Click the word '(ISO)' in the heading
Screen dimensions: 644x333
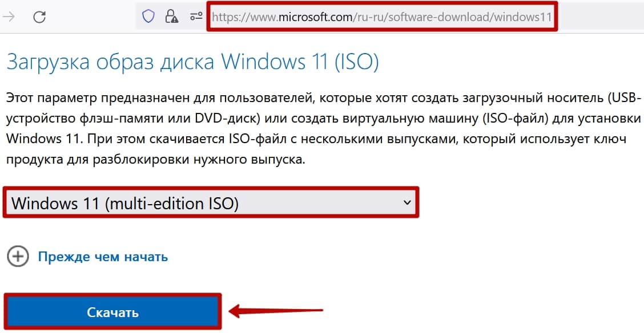point(357,62)
